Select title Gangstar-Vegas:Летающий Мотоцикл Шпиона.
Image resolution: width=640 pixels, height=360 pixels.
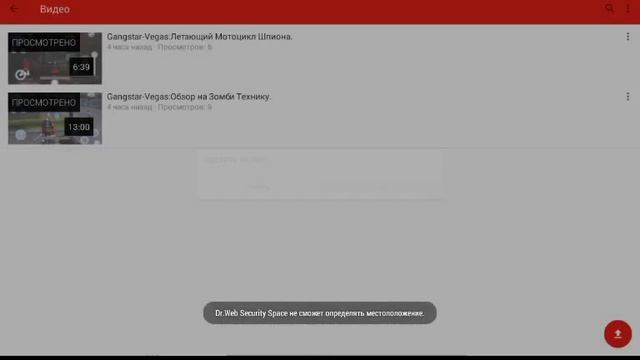(x=200, y=37)
